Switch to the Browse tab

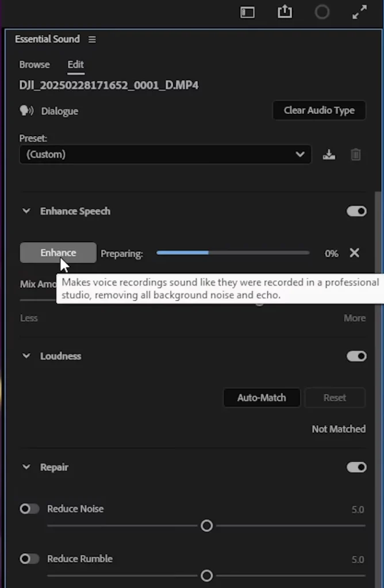pyautogui.click(x=34, y=64)
